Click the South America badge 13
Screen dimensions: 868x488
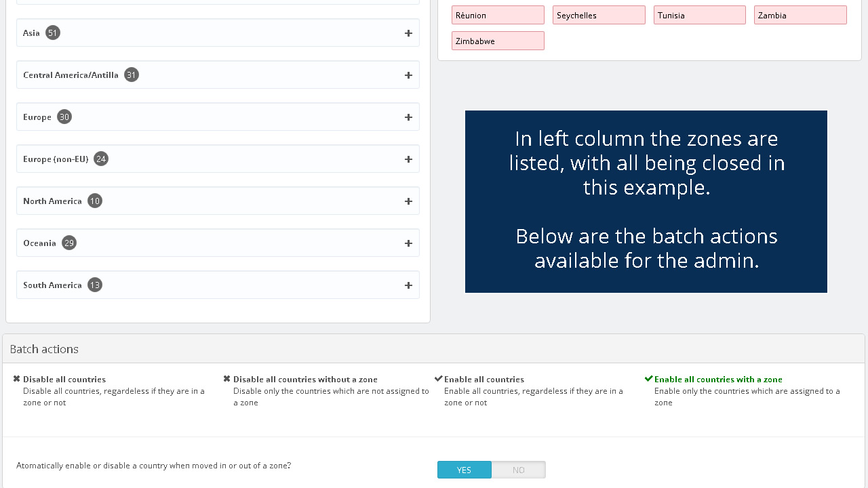click(x=95, y=285)
